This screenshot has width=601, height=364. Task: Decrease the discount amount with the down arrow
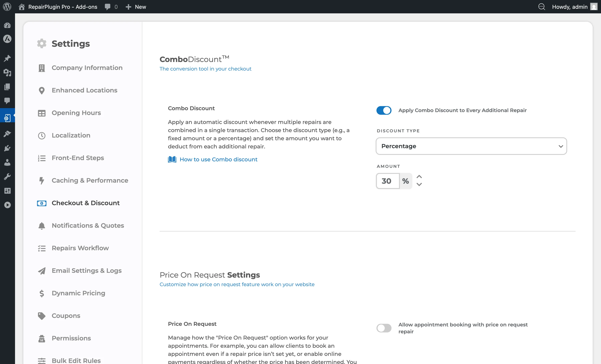click(419, 185)
